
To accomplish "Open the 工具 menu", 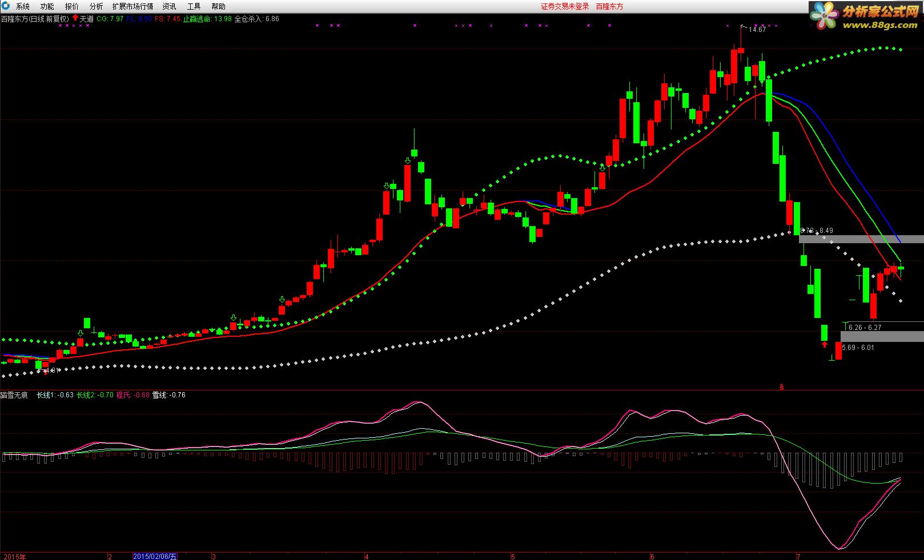I will pyautogui.click(x=194, y=6).
